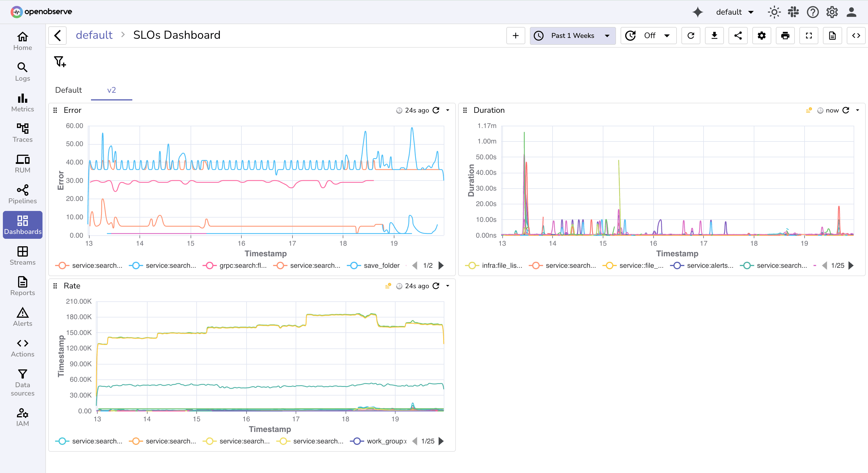
Task: Toggle the light/dark theme icon
Action: pyautogui.click(x=774, y=12)
